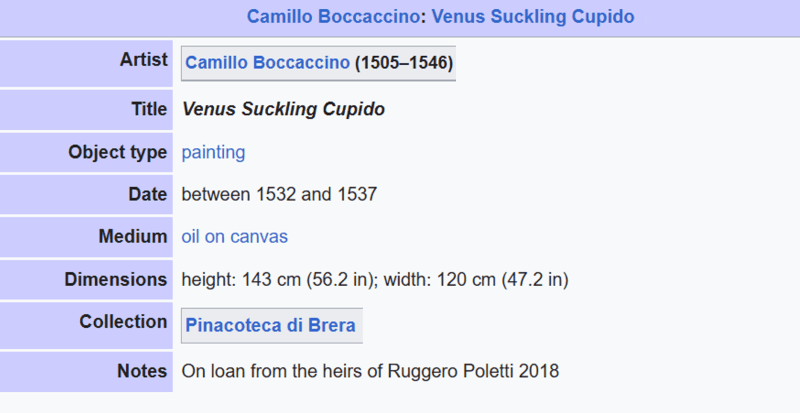Click the Ruggero Poletti loan note text

[370, 371]
